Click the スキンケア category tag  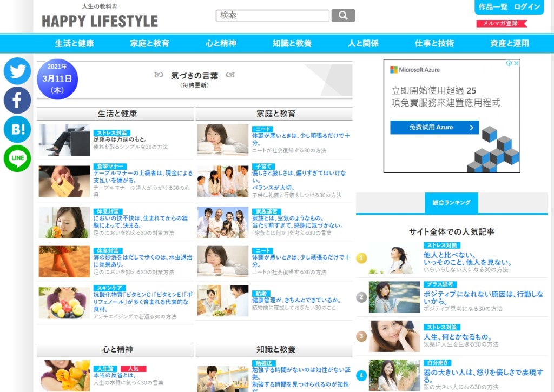pos(110,288)
